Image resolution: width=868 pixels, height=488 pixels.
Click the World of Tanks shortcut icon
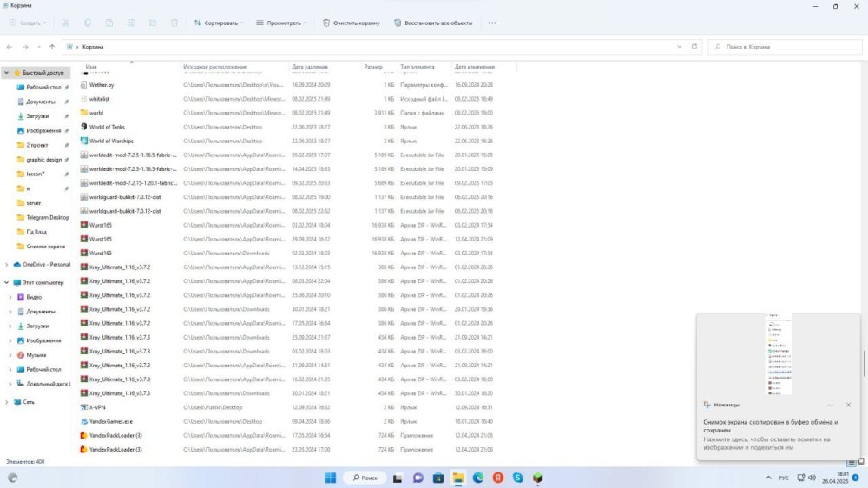click(x=83, y=127)
